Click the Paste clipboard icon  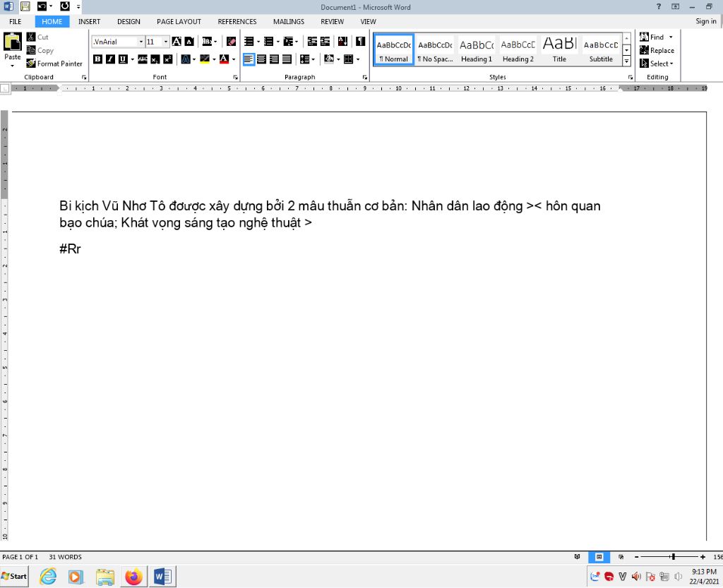point(13,42)
